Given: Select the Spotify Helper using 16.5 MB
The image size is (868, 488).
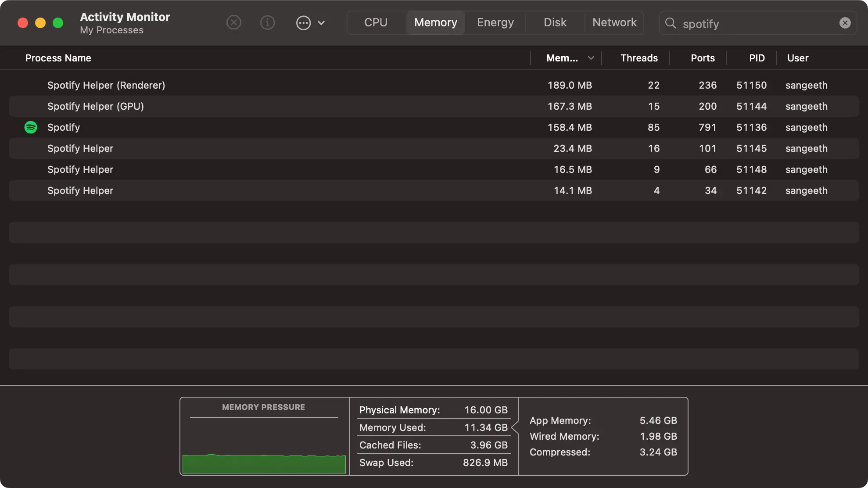Looking at the screenshot, I should (434, 169).
